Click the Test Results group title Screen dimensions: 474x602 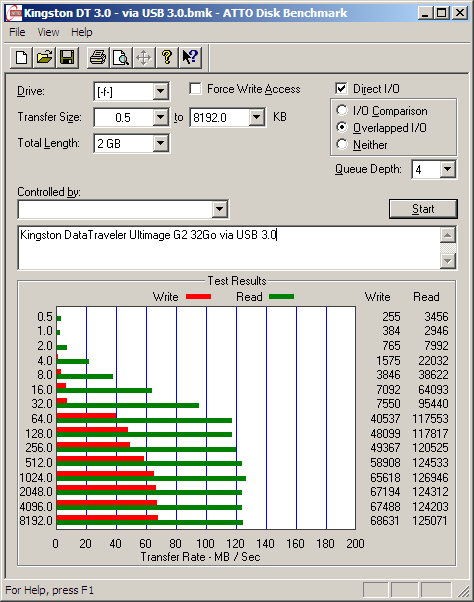coord(237,281)
